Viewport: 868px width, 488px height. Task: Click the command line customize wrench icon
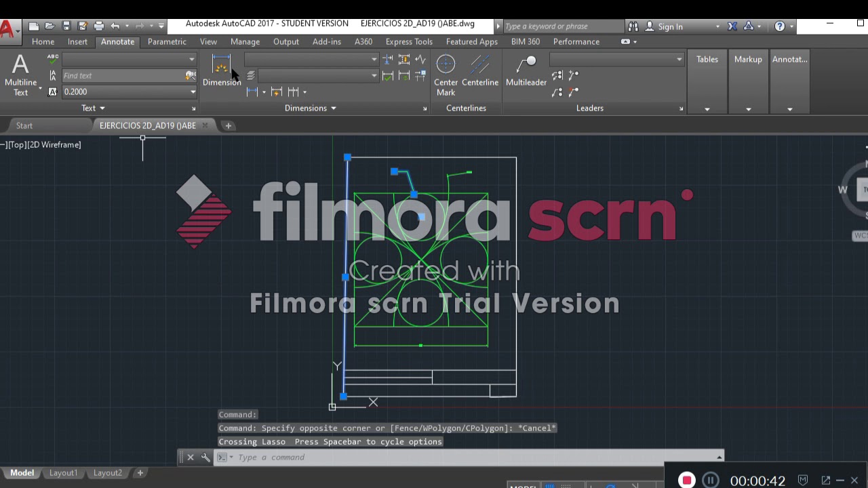(x=205, y=457)
